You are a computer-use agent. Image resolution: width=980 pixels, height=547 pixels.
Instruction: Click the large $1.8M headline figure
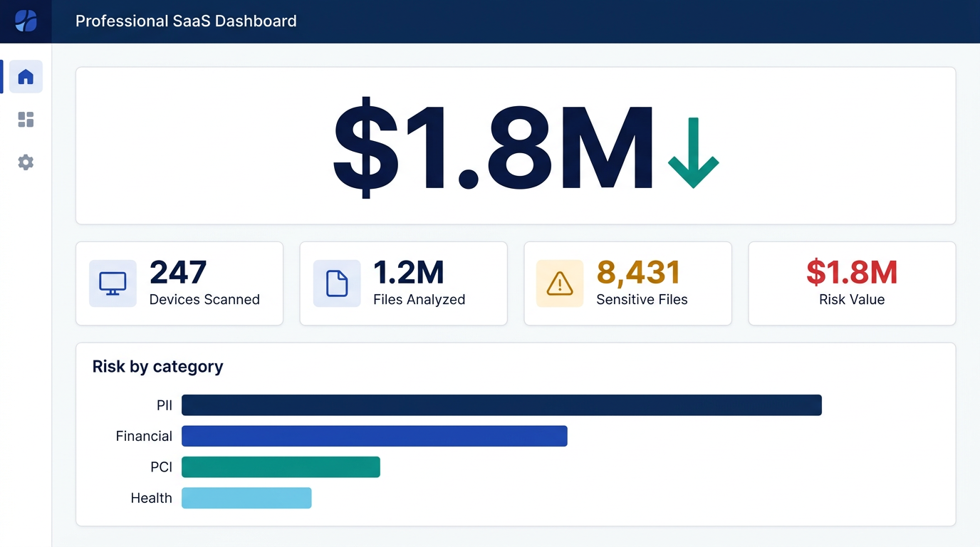point(491,146)
